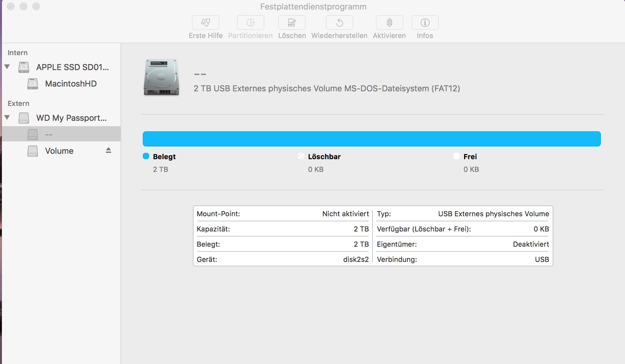625x364 pixels.
Task: Open the Infos panel icon
Action: 425,23
